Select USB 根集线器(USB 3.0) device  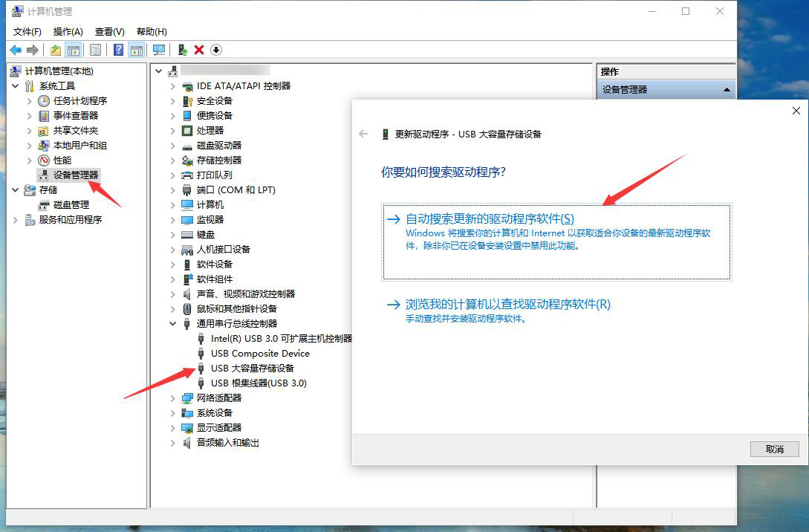pyautogui.click(x=259, y=383)
